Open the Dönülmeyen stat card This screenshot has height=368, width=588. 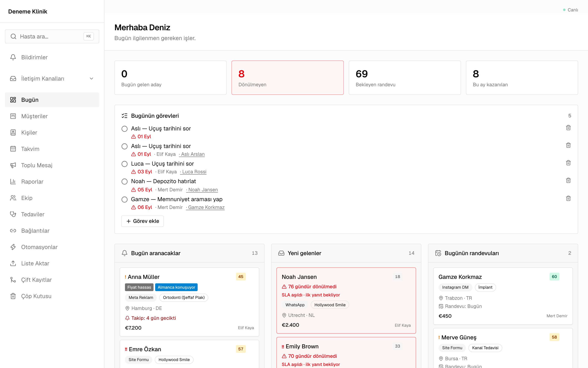coord(287,78)
